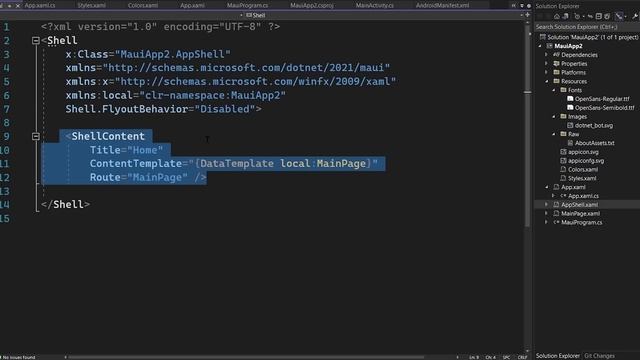Click Switch Views icon in Solution Explorer
The width and height of the screenshot is (640, 360).
[x=566, y=16]
